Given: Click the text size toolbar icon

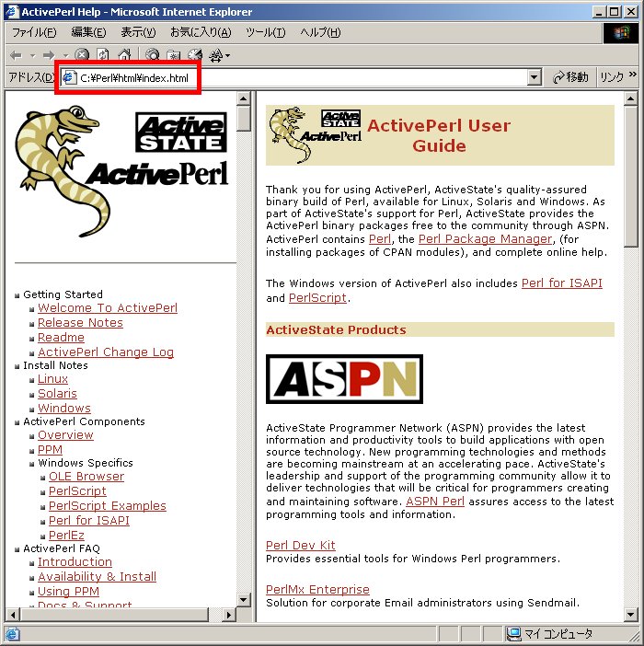Looking at the screenshot, I should (x=216, y=55).
